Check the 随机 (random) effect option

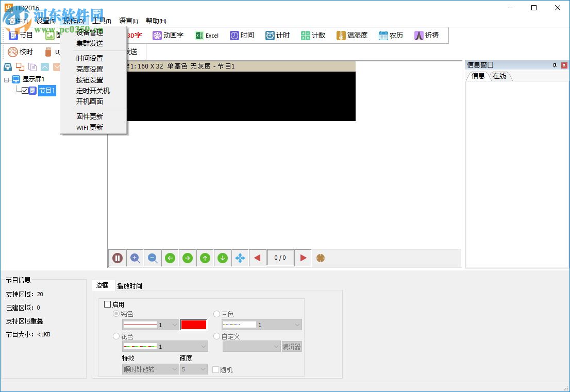pyautogui.click(x=215, y=369)
